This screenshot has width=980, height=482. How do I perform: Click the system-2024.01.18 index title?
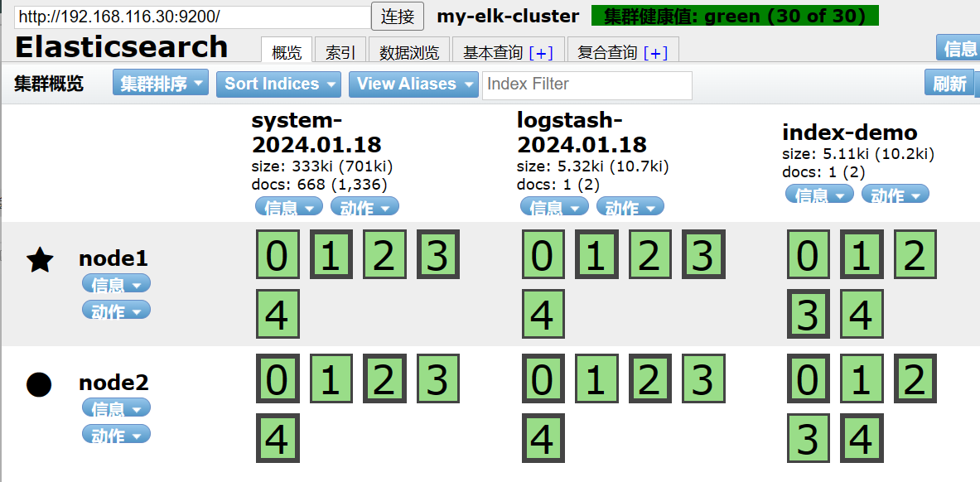tap(316, 133)
